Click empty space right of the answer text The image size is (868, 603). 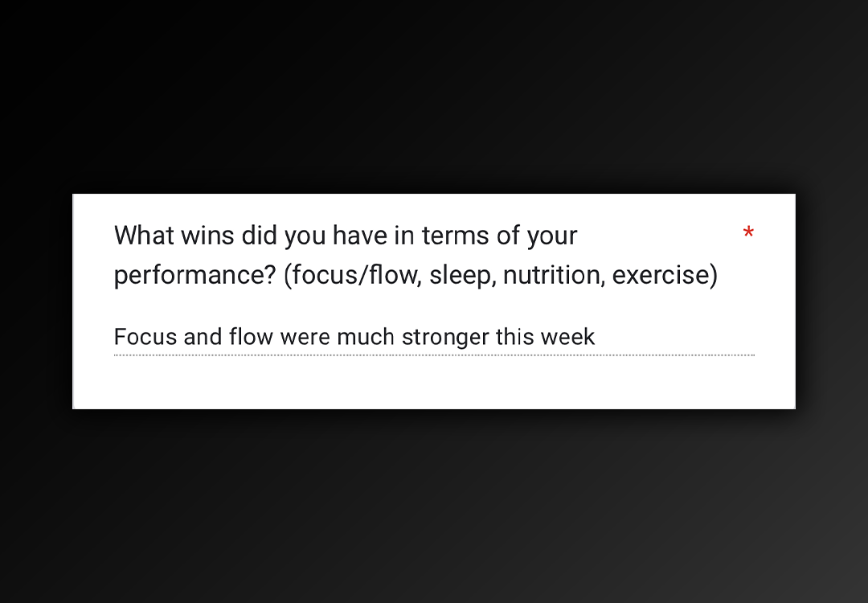tap(683, 337)
